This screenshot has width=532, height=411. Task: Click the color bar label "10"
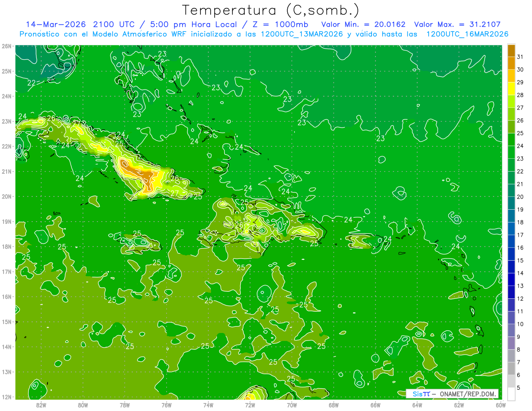(x=520, y=324)
